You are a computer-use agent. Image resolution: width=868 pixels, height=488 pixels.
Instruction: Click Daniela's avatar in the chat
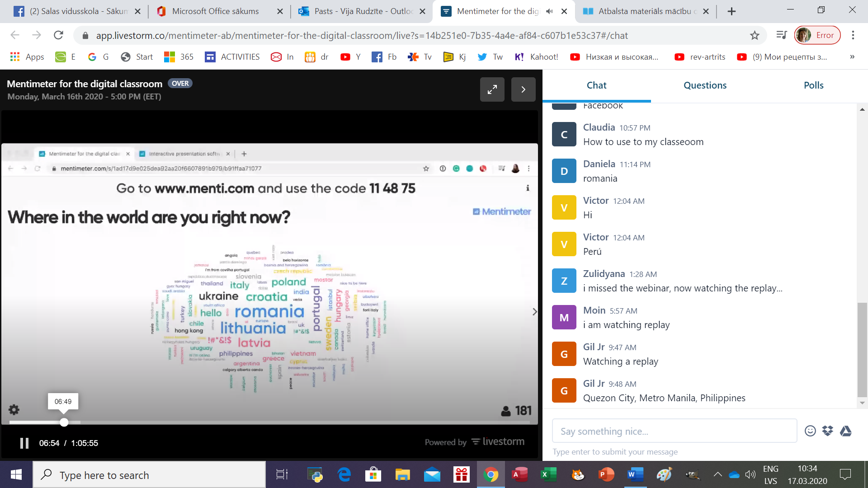tap(564, 171)
